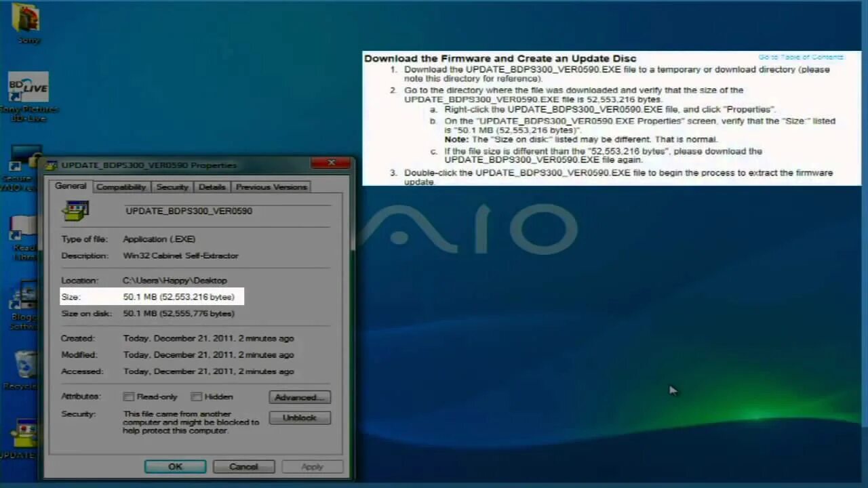
Task: Click the Created date value
Action: point(208,338)
